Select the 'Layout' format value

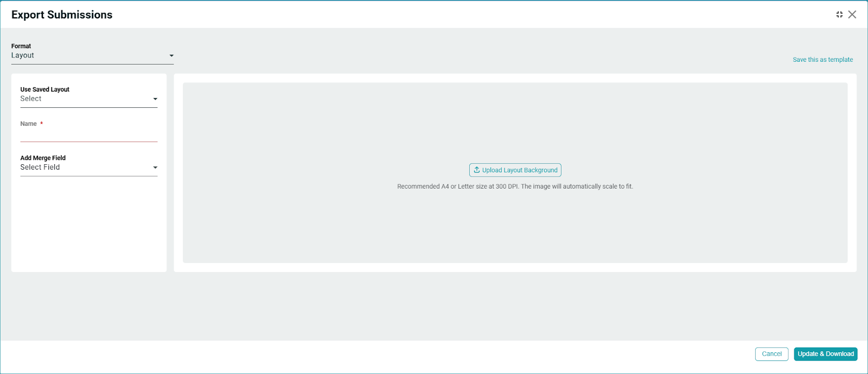[23, 55]
